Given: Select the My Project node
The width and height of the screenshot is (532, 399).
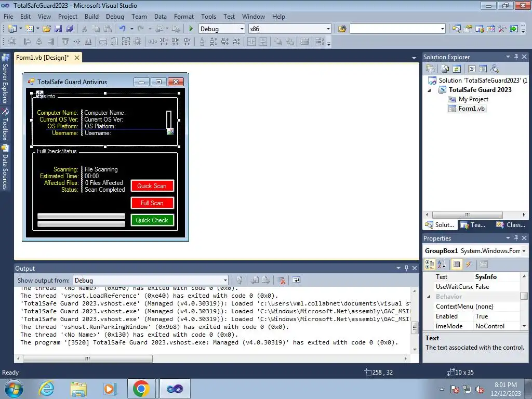Looking at the screenshot, I should (468, 99).
